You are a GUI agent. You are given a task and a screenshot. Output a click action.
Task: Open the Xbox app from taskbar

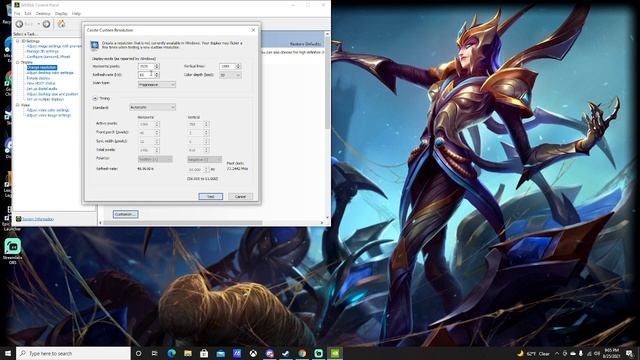point(253,353)
